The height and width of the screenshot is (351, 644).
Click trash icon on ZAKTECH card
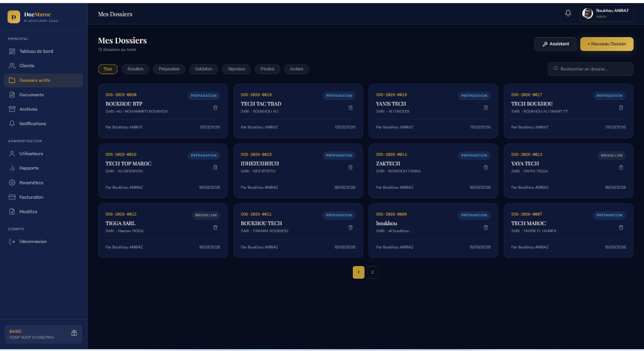click(x=486, y=167)
